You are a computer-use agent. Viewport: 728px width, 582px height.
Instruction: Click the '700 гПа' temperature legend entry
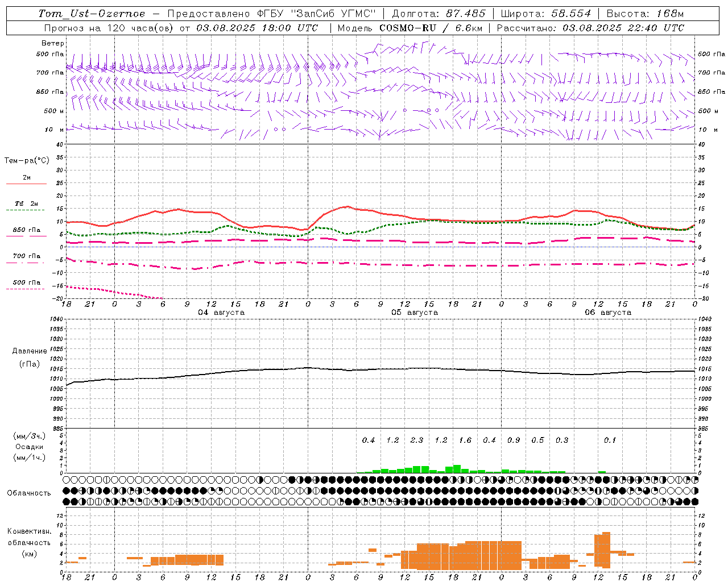click(x=27, y=256)
